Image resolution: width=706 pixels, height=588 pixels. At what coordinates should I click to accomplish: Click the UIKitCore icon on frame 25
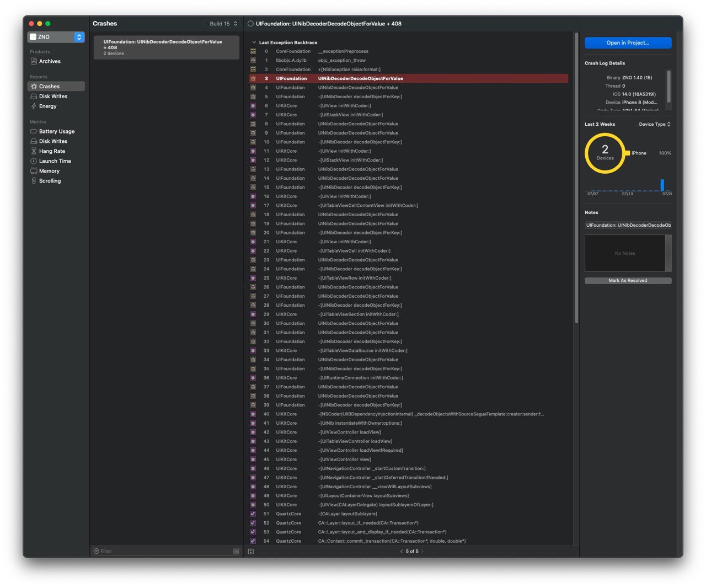coord(253,278)
